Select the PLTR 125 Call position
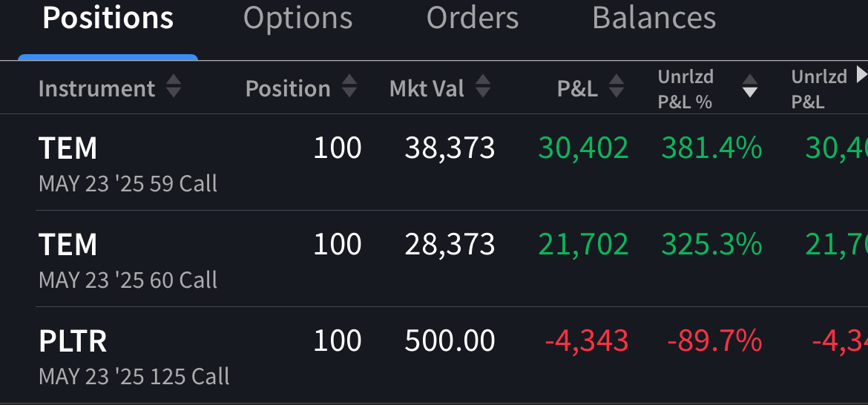The width and height of the screenshot is (868, 405). click(x=134, y=355)
